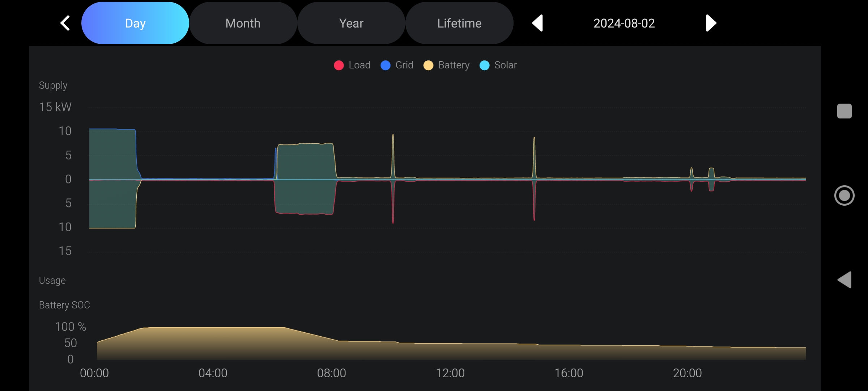The width and height of the screenshot is (868, 391).
Task: Switch to the Month tab
Action: pyautogui.click(x=243, y=23)
